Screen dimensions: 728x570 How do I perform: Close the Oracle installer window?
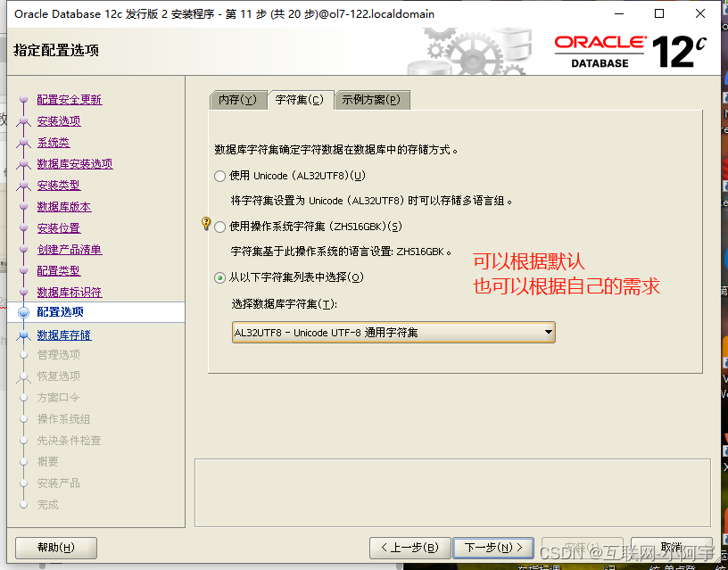click(x=700, y=14)
